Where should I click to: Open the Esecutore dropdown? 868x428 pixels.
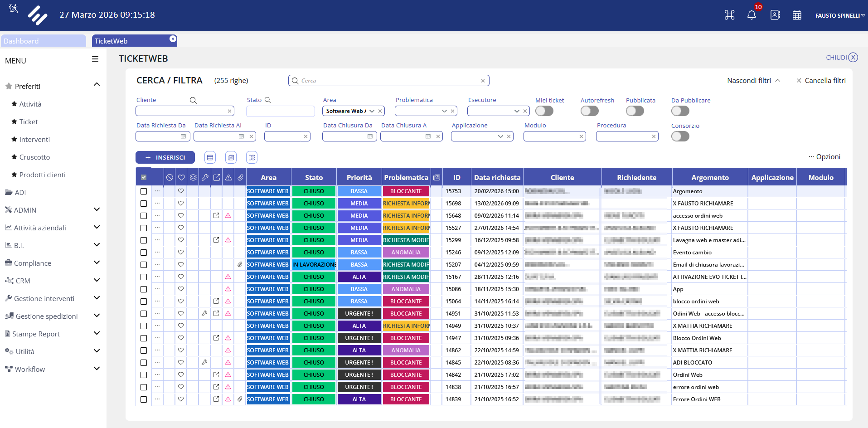[516, 111]
